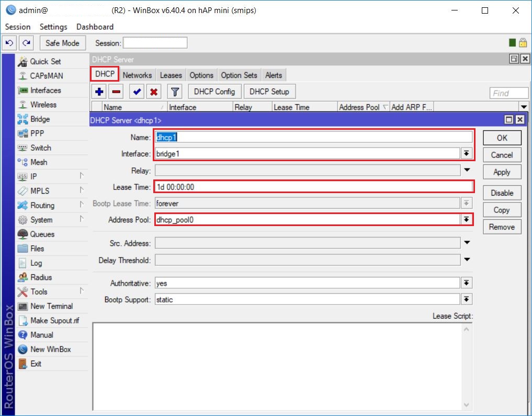Viewport: 532px width, 416px height.
Task: Click the Remove button
Action: 502,227
